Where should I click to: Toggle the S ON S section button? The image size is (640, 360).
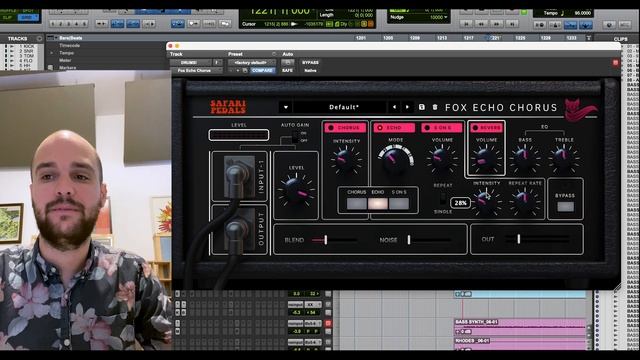pos(442,128)
